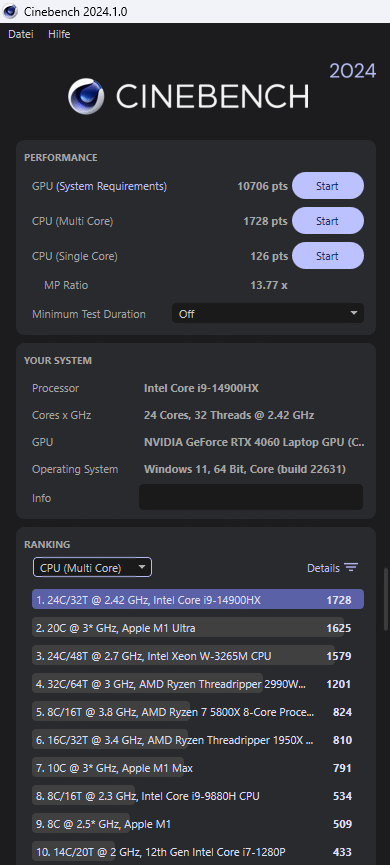Start the CPU Multi Core test

(328, 221)
